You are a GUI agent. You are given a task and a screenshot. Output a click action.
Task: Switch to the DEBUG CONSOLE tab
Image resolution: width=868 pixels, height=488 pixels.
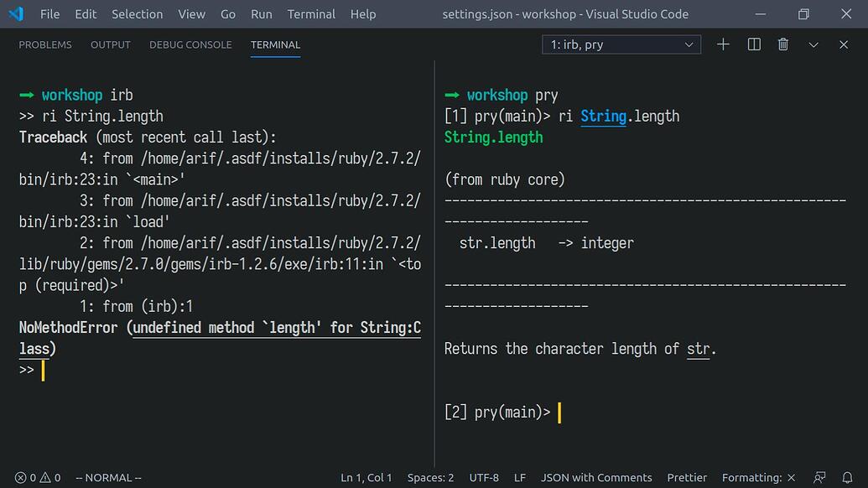(x=190, y=44)
